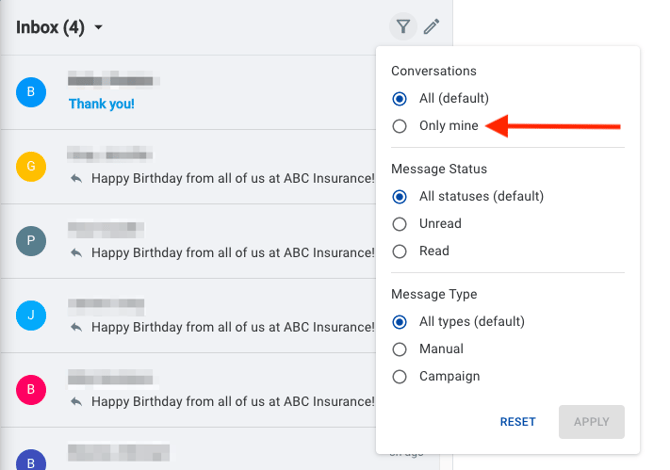Viewport: 670px width, 470px height.
Task: Open the Thank you! conversation
Action: [x=101, y=103]
